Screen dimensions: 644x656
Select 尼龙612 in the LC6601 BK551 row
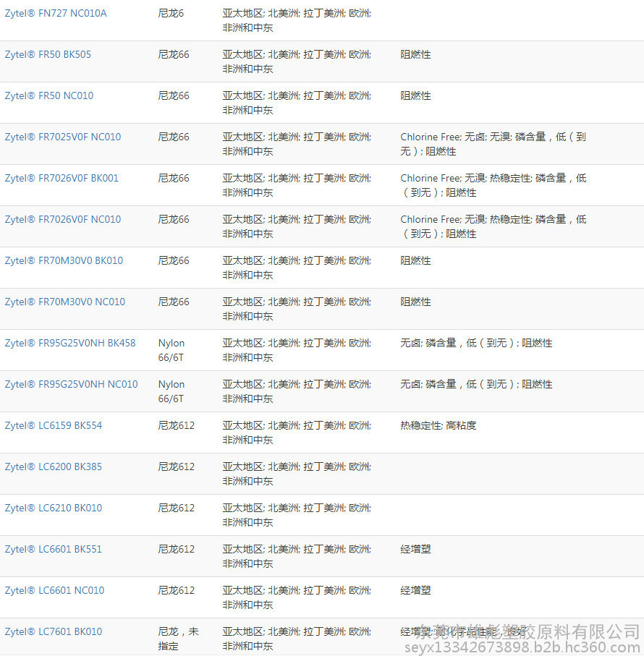tap(176, 549)
